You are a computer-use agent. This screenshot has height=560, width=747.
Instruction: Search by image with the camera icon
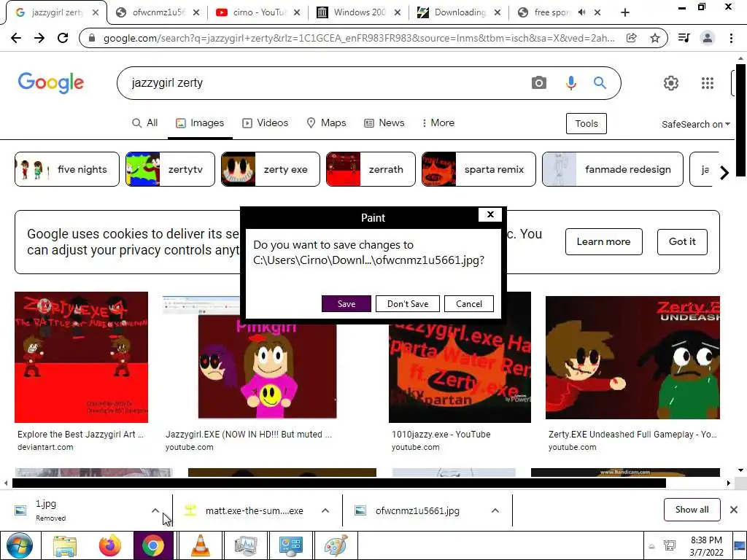[539, 83]
